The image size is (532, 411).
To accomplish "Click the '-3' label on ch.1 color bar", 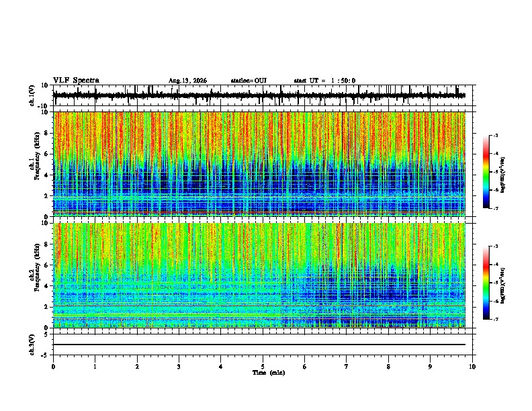I will (495, 135).
